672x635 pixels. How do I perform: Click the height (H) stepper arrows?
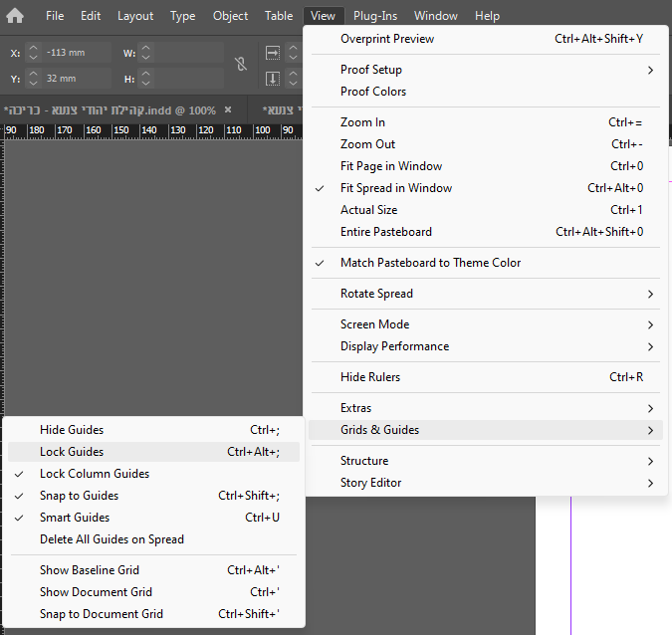147,78
